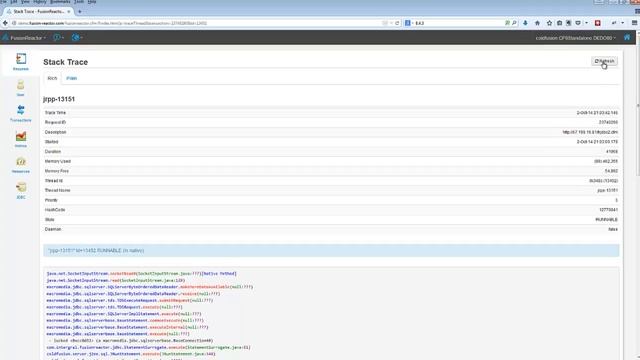The height and width of the screenshot is (360, 640).
Task: Open the browser hamburger menu
Action: (x=634, y=23)
